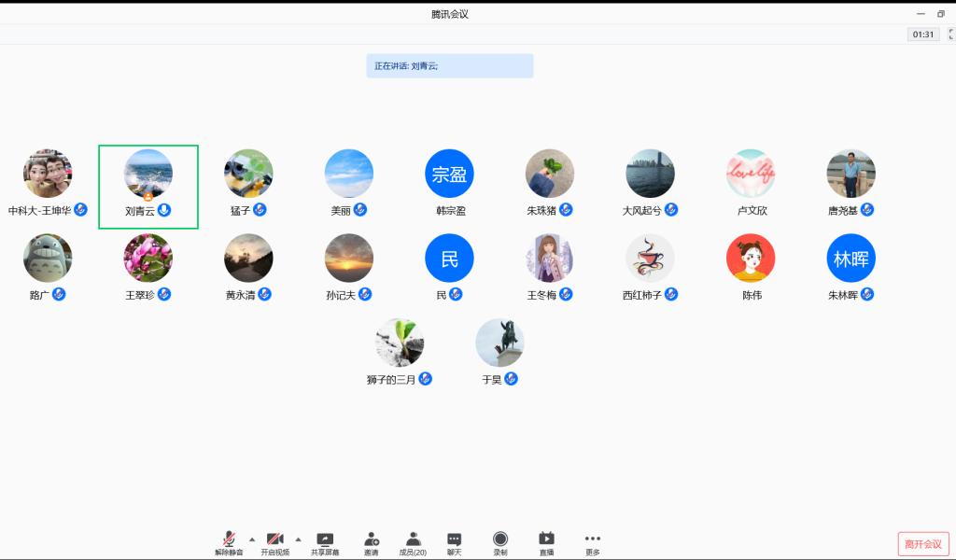Screen dimensions: 956x560
Task: Restore the window using the title bar button
Action: point(941,13)
